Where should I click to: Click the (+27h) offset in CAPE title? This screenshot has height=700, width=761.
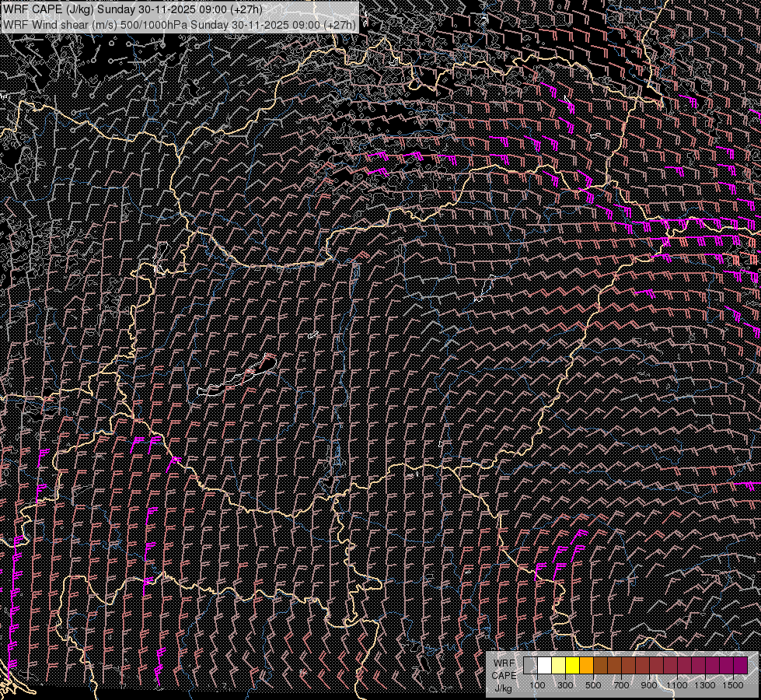pos(246,9)
